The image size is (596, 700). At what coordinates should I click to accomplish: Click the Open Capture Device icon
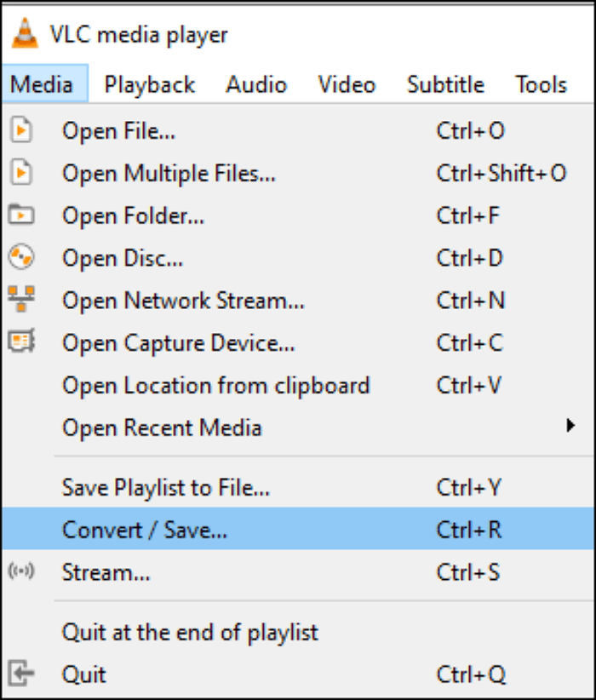[x=20, y=342]
